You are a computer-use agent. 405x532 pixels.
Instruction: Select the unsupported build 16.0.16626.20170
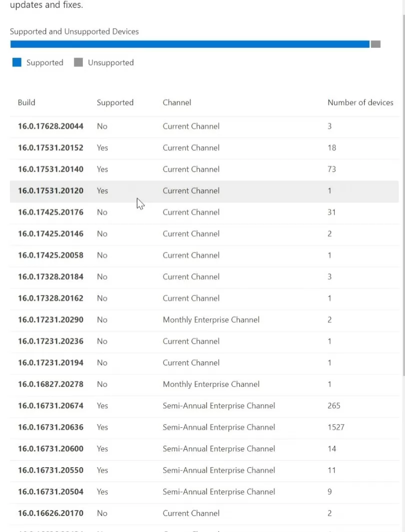coord(50,513)
